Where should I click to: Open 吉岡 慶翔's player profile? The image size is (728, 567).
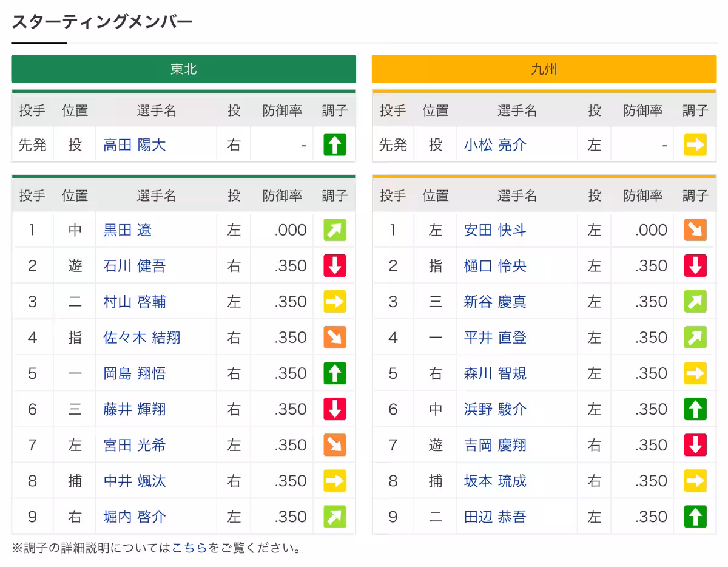[496, 444]
